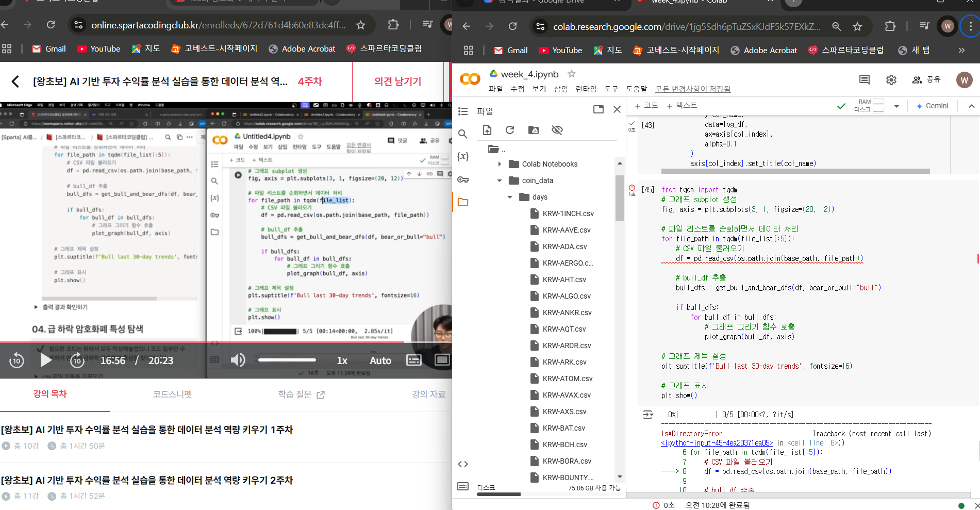Open YouTube bookmark in Colab window

click(x=560, y=50)
